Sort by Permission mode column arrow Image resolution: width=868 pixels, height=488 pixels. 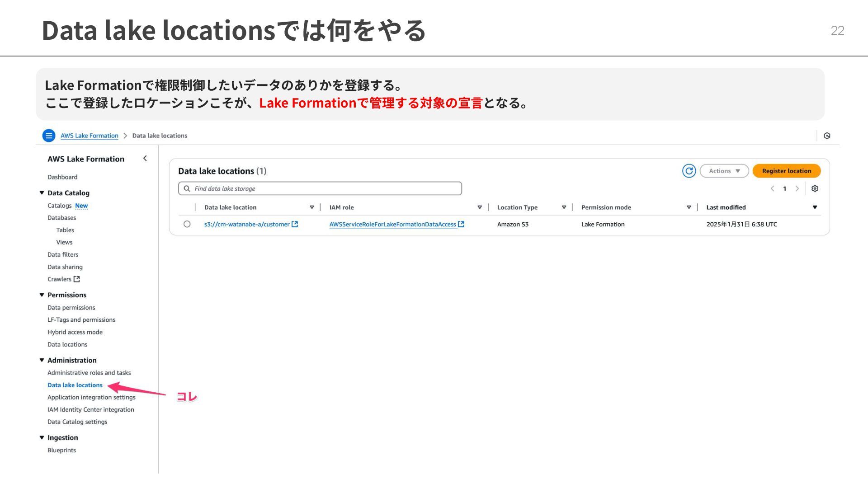pyautogui.click(x=689, y=207)
